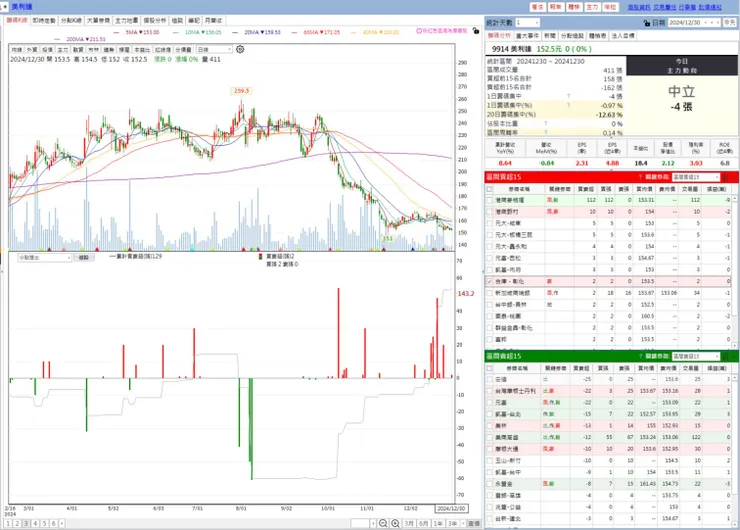Screen dimensions: 740x530
Task: Open the bottom blank combo box arrow
Action: click(373, 523)
